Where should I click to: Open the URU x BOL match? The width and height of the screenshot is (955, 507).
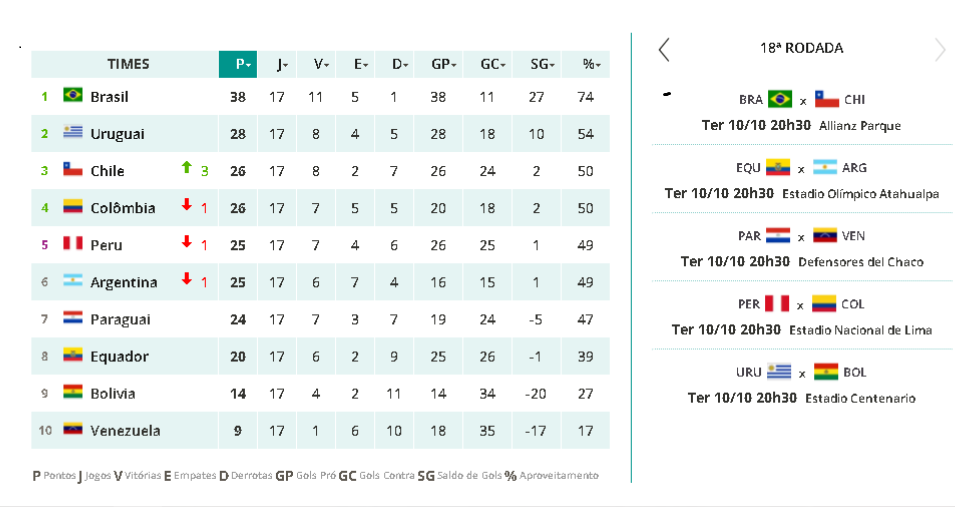coord(802,384)
